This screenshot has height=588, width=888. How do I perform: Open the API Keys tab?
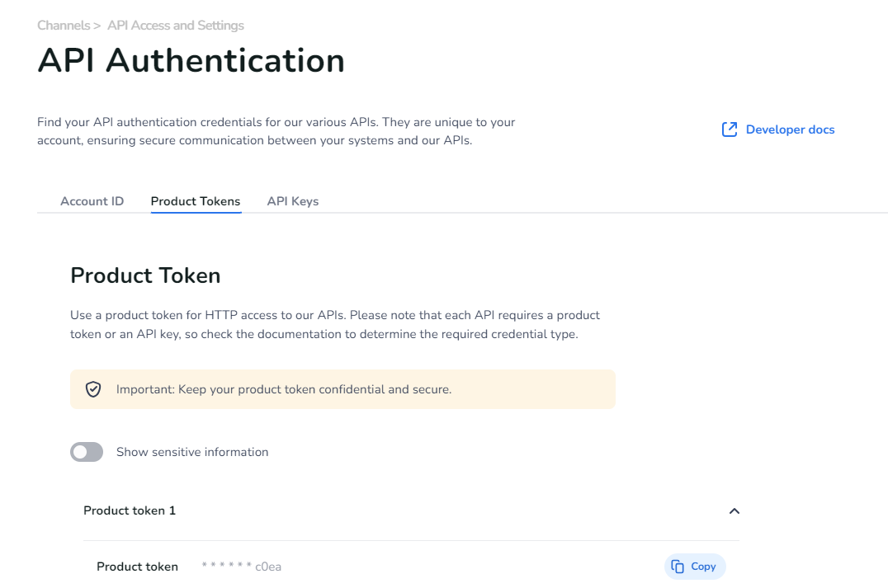[x=292, y=201]
